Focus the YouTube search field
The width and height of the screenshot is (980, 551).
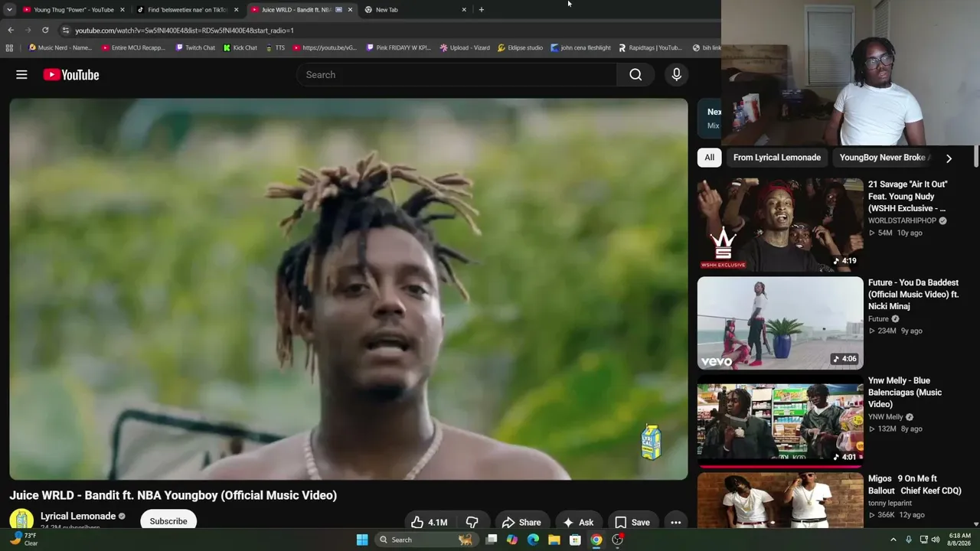click(456, 74)
